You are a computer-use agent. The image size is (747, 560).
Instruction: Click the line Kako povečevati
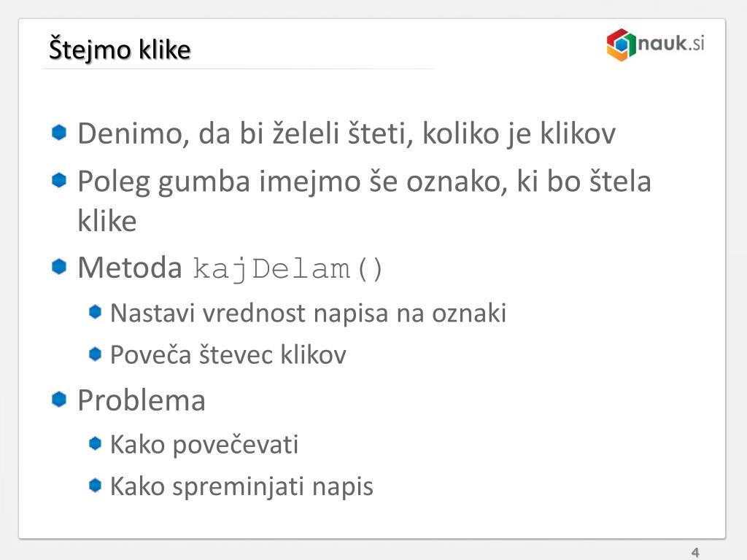[x=204, y=445]
